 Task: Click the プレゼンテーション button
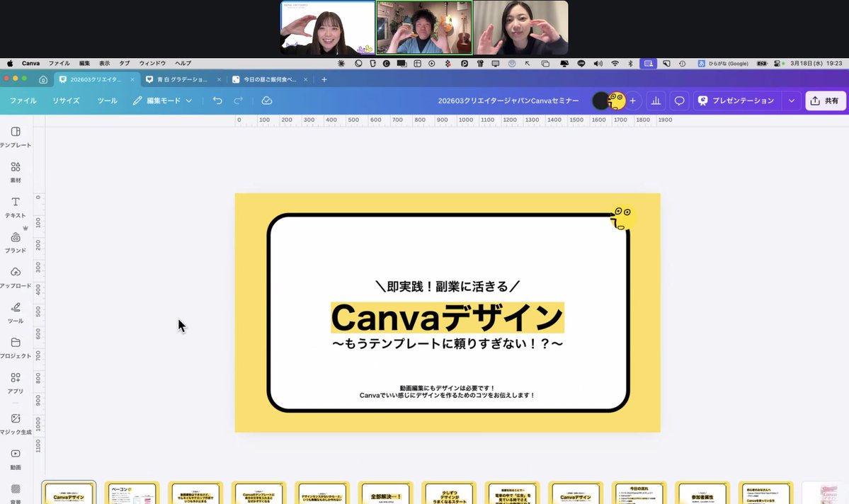736,101
